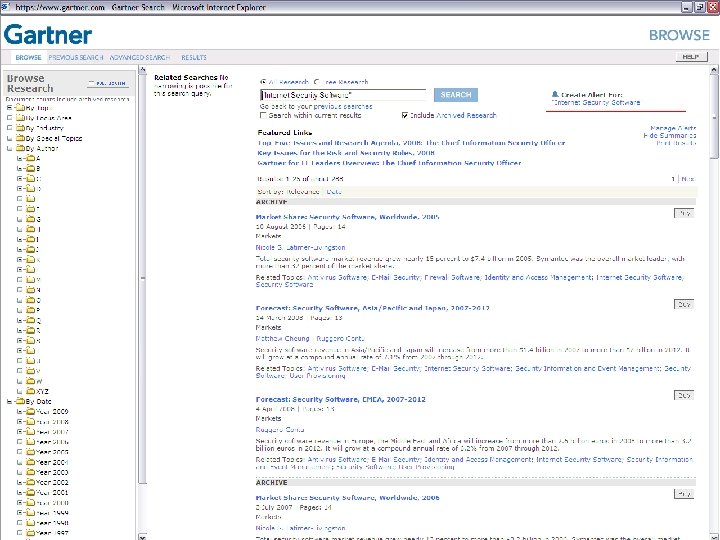Open previous searches link
The image size is (720, 540).
click(x=343, y=106)
